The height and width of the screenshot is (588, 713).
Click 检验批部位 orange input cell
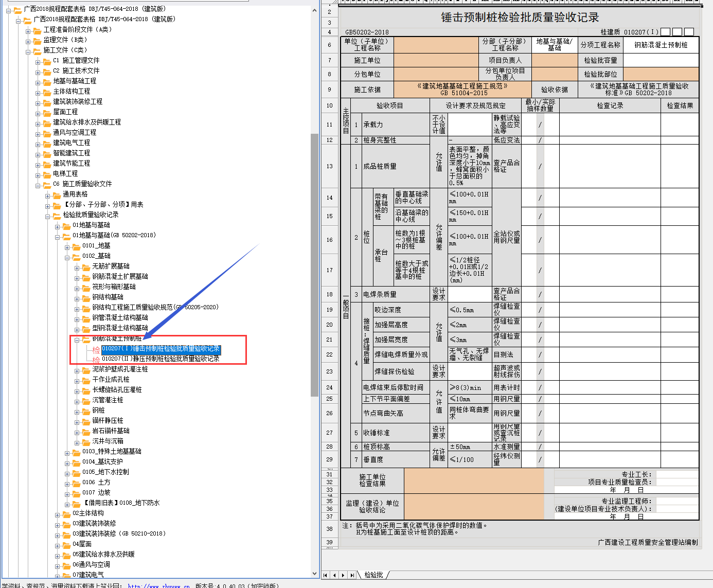tap(661, 74)
